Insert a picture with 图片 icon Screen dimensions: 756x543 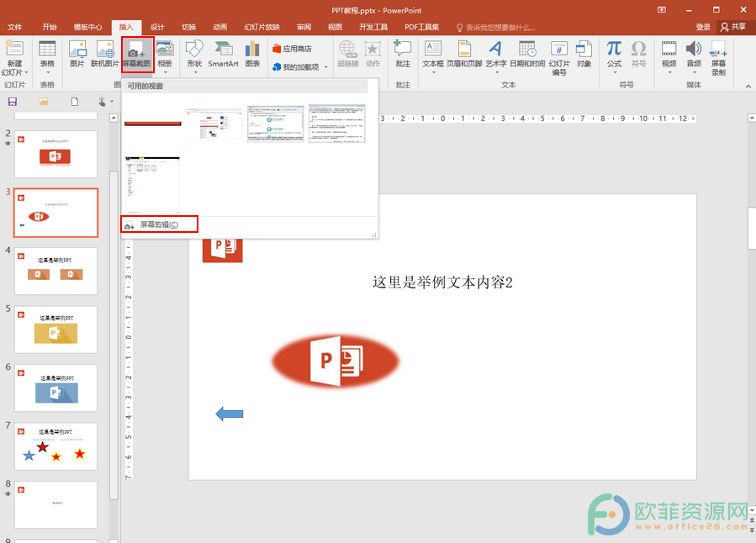pos(77,54)
